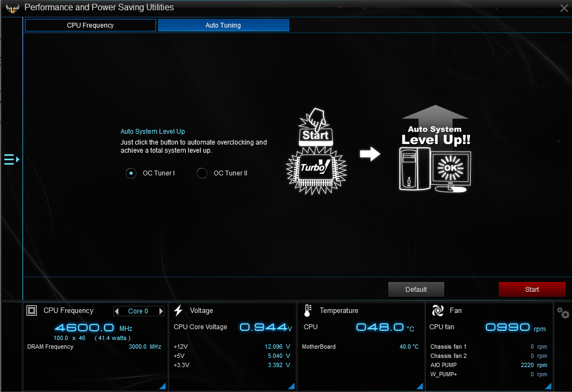This screenshot has width=572, height=392.
Task: Click the +3.3V voltage value 3.392 V
Action: (x=279, y=364)
